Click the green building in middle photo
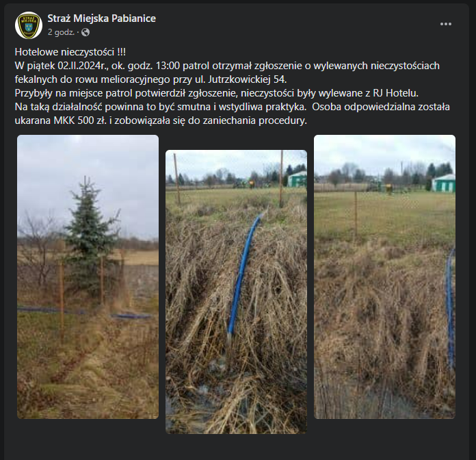476x460 pixels. pyautogui.click(x=297, y=179)
